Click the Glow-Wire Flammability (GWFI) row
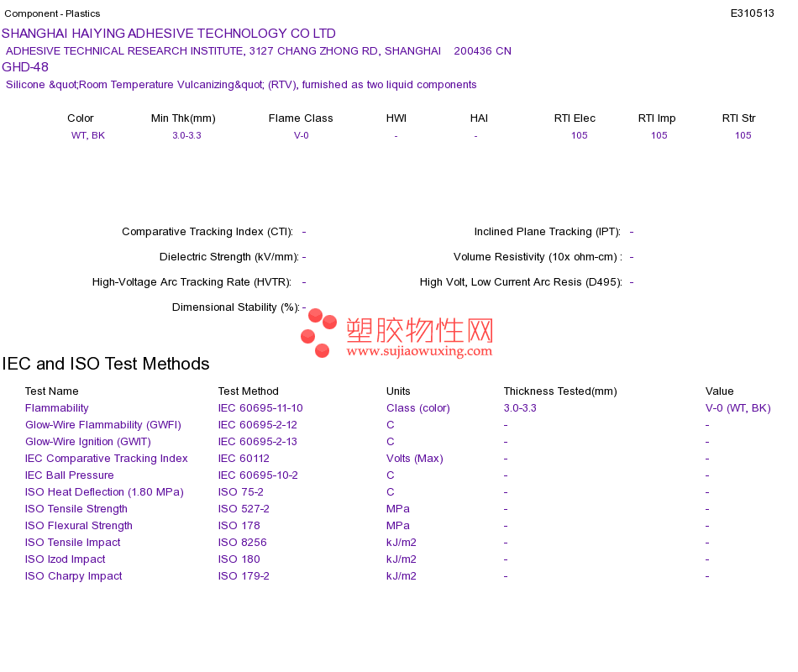This screenshot has width=798, height=672. click(x=103, y=424)
